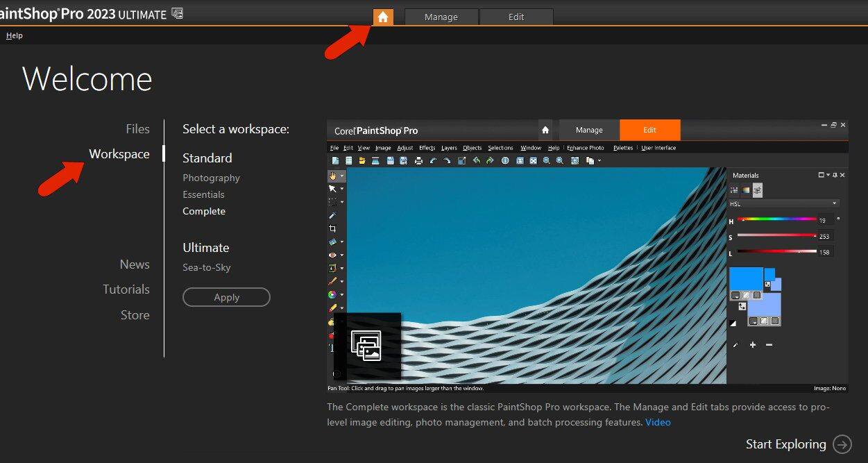This screenshot has height=463, width=868.
Task: Click the Manage tab inside the preview
Action: coord(589,130)
